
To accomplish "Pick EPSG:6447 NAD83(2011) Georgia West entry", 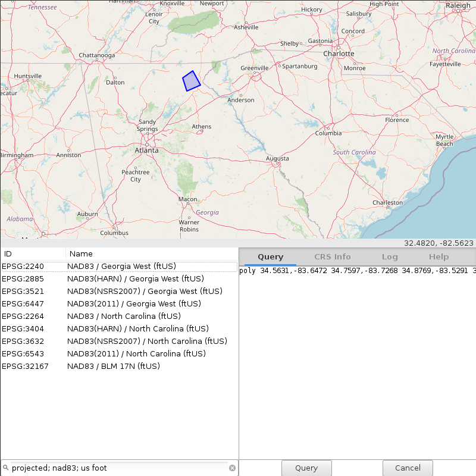I will tap(119, 303).
